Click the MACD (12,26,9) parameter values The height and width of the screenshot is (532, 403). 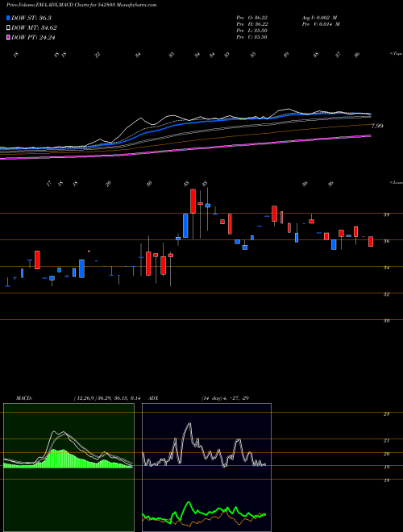(x=107, y=398)
